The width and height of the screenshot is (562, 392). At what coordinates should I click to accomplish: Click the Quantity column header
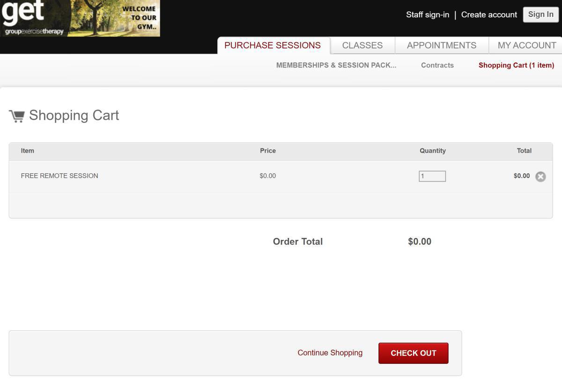[433, 151]
